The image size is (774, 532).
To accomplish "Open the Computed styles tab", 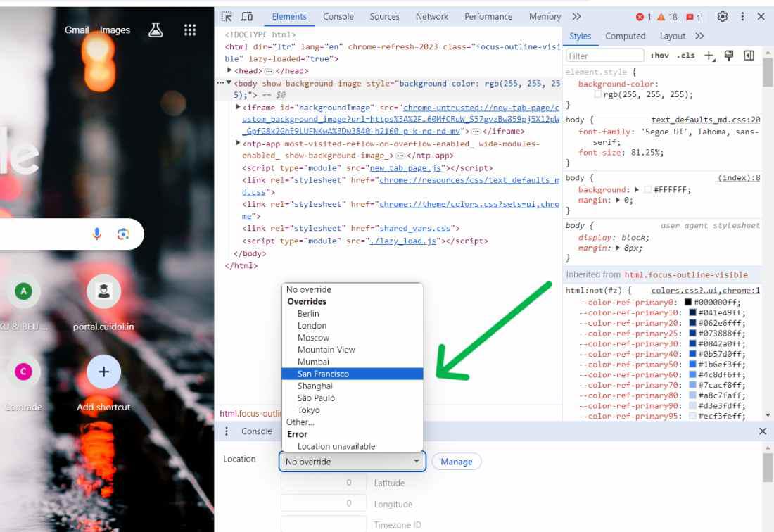I will 626,36.
